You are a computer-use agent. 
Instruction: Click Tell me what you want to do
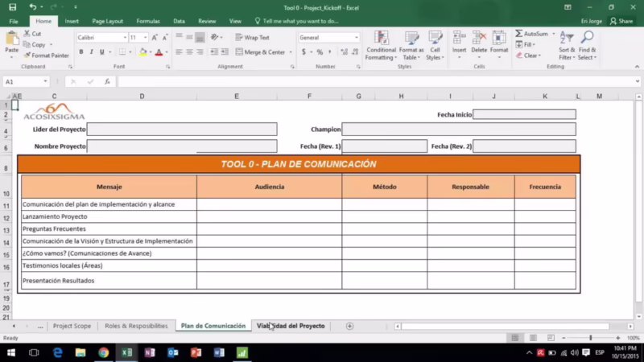296,21
